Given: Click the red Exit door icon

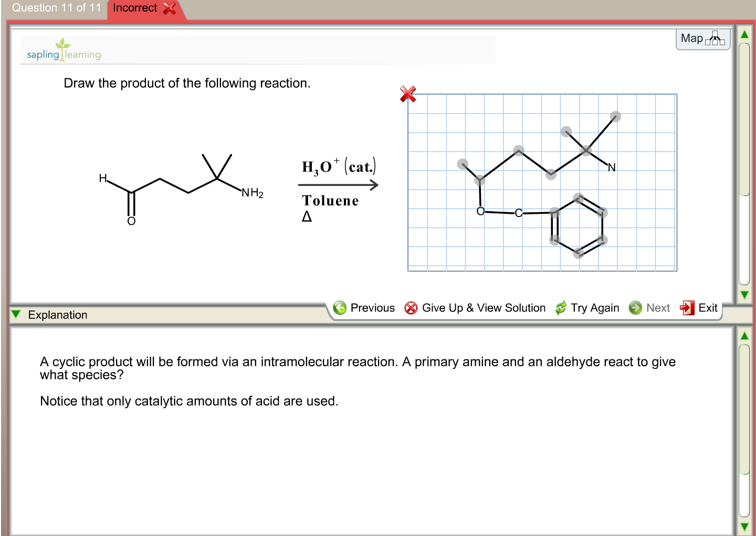Looking at the screenshot, I should point(686,308).
